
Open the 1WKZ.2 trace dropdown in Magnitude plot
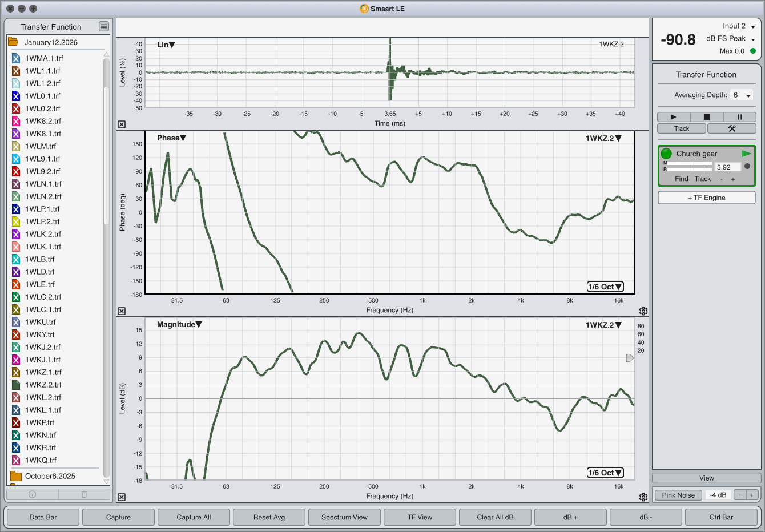click(x=603, y=325)
